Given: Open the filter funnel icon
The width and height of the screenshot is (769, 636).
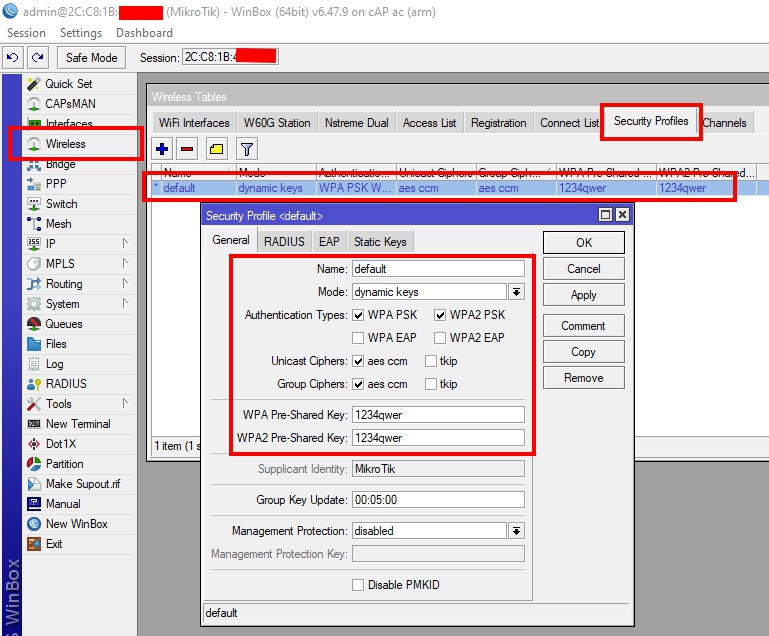Looking at the screenshot, I should pyautogui.click(x=247, y=149).
